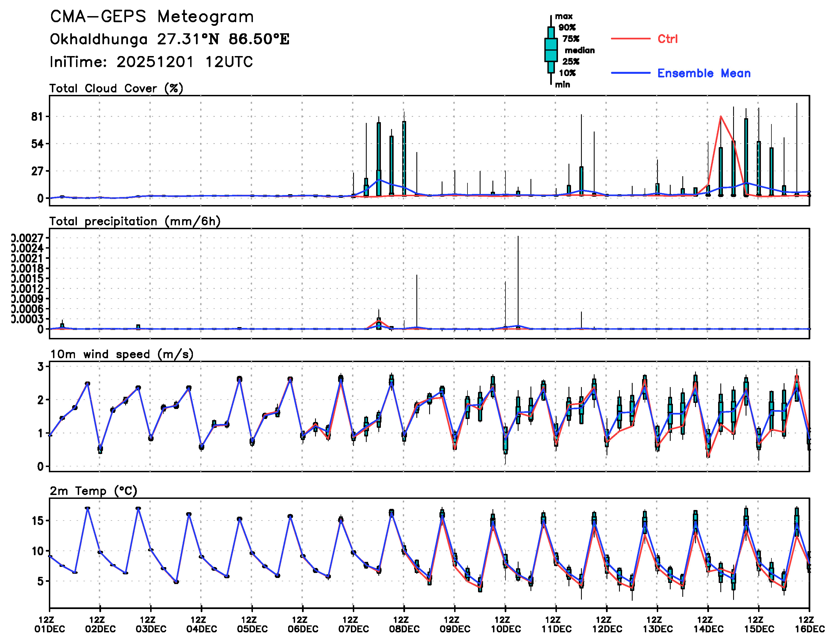Click the 2m Temp panel title
Image resolution: width=835 pixels, height=644 pixels.
click(93, 491)
